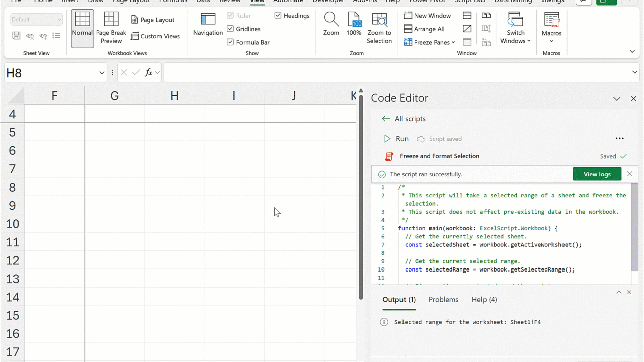Click the Zoom magnifier icon

(331, 20)
